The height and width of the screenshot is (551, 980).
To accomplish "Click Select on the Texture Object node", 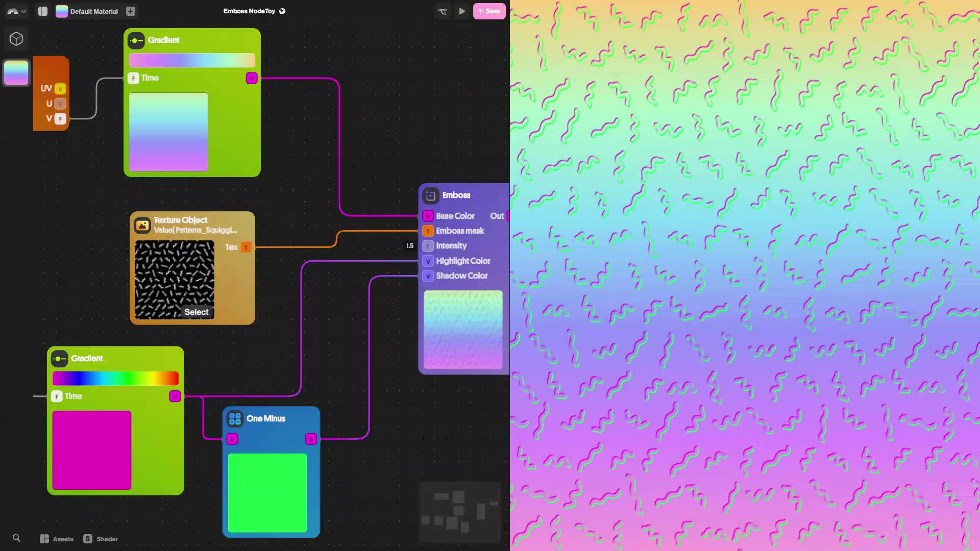I will [x=197, y=312].
